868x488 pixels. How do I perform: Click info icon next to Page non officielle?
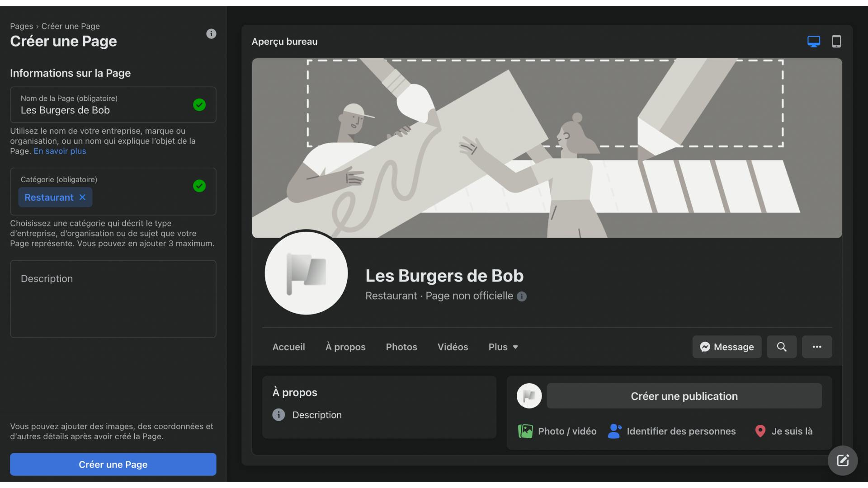[x=522, y=296]
